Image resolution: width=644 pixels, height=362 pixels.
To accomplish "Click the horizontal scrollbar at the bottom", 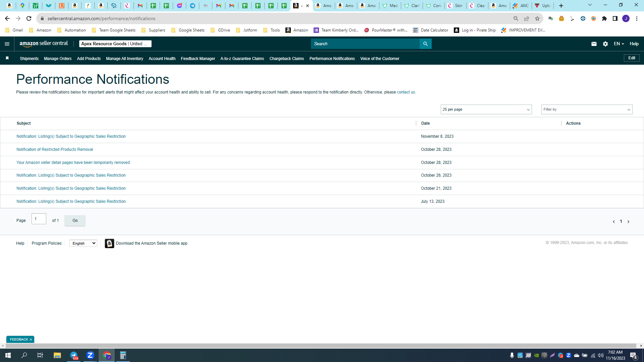I will click(x=321, y=346).
